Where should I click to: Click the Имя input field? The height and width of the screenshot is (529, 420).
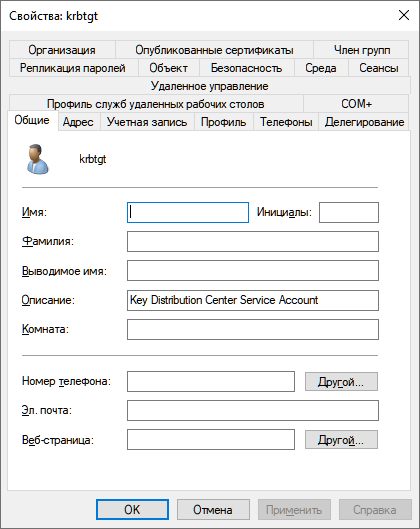(x=188, y=212)
